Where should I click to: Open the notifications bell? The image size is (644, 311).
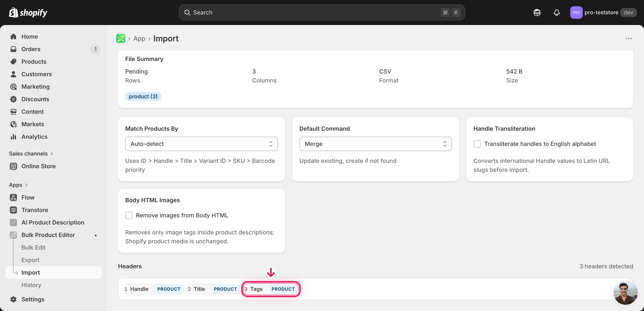557,12
